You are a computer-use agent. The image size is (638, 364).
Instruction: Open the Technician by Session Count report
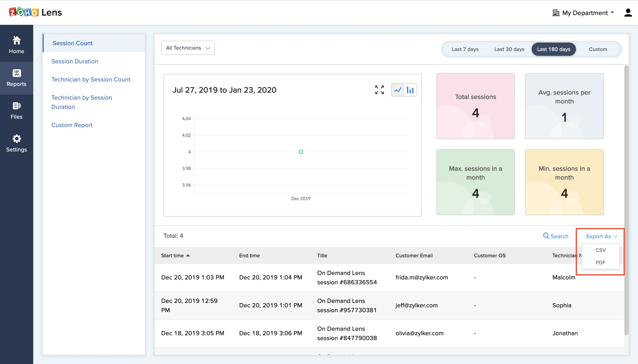click(91, 79)
